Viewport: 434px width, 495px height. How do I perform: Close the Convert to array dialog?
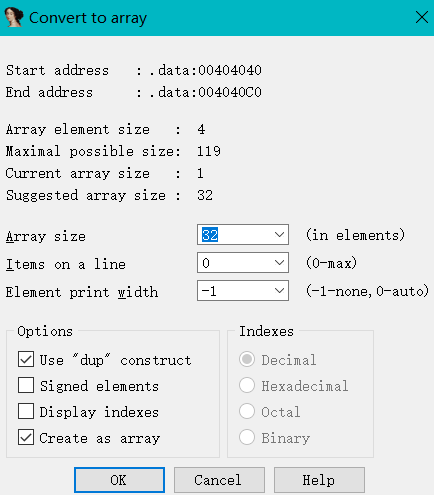point(422,17)
